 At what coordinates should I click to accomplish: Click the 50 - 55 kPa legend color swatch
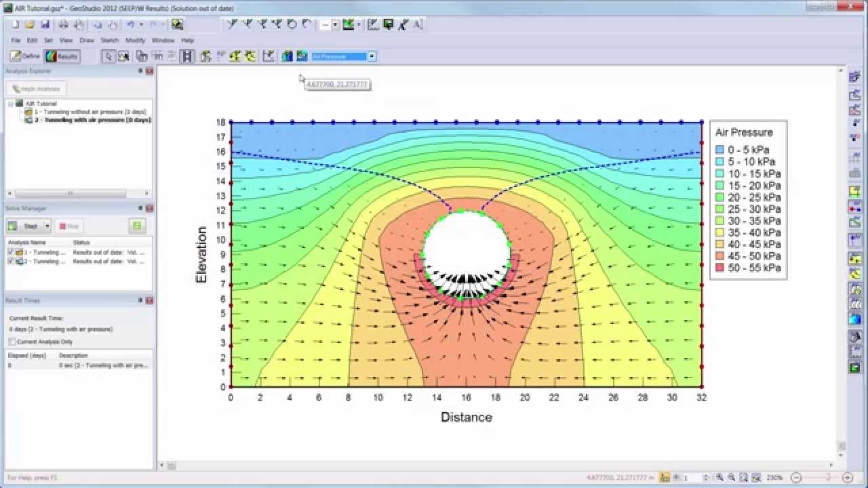pos(719,268)
